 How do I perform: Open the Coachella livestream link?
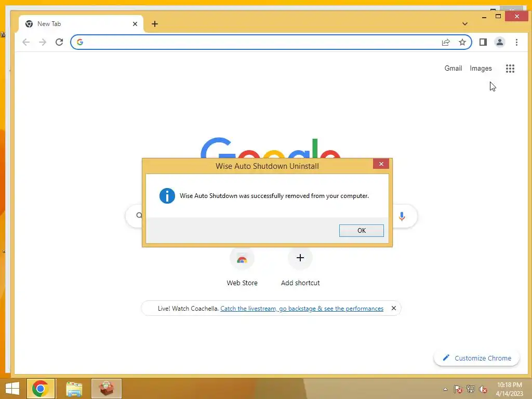(302, 309)
